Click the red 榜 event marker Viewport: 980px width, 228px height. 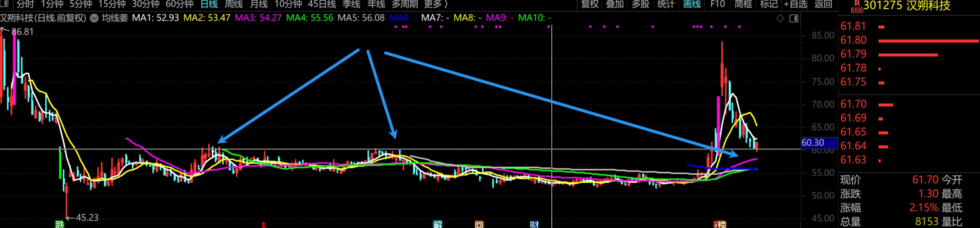click(x=720, y=224)
